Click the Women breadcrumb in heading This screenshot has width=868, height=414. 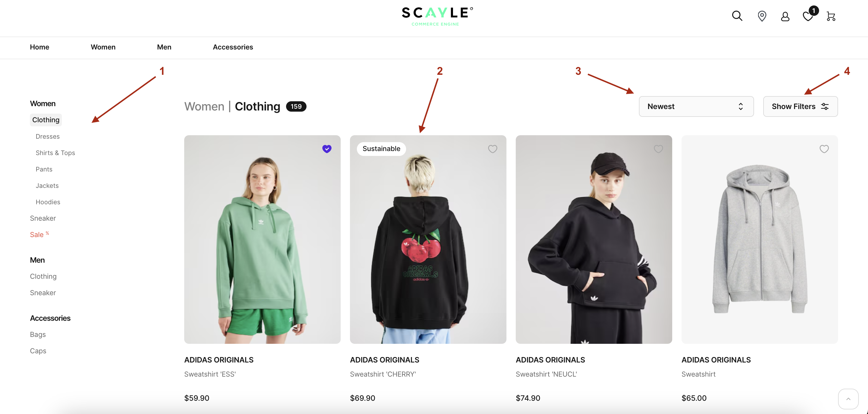204,106
